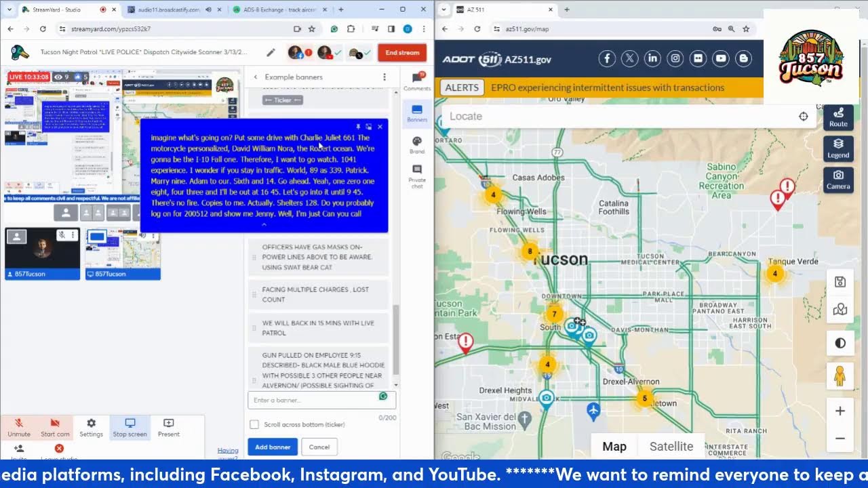The image size is (868, 488).
Task: Collapse the blue caption window chevron
Action: point(264,224)
